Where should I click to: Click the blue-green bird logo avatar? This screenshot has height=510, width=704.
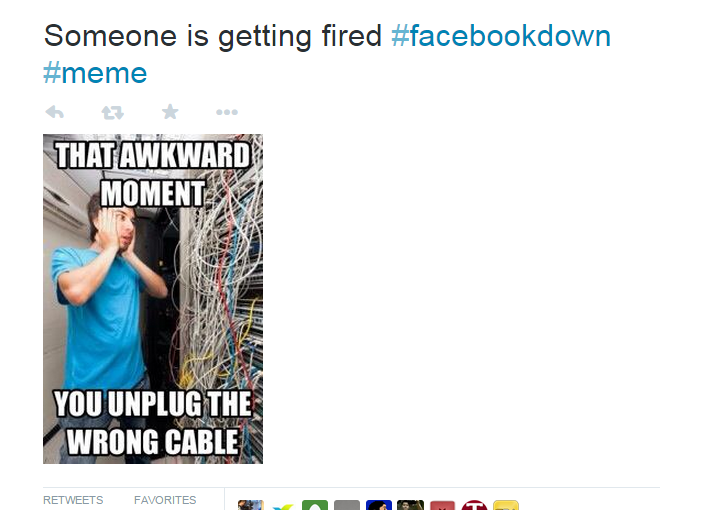283,506
